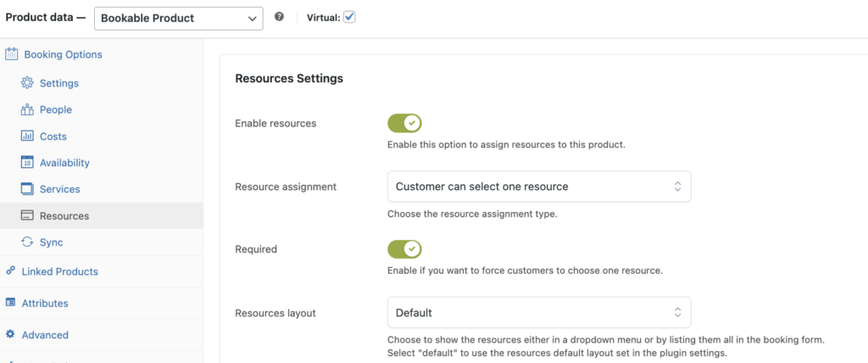Click the Booking Options calendar icon
This screenshot has height=363, width=868.
[x=11, y=54]
